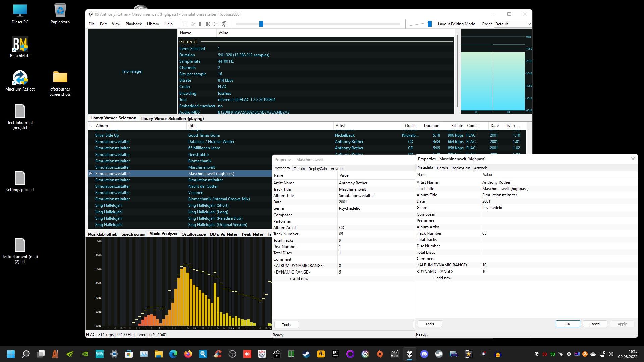Open the Windows Start menu
Viewport: 644px width, 362px height.
[x=11, y=354]
